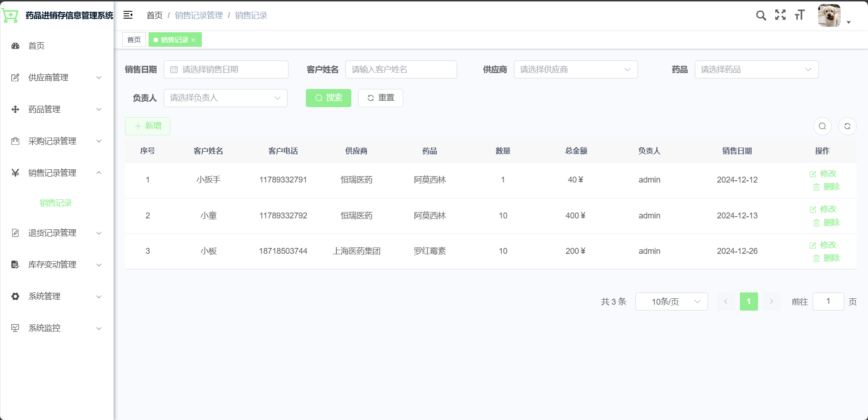Collapse the sidebar using the hamburger icon
This screenshot has height=420, width=868.
tap(128, 15)
